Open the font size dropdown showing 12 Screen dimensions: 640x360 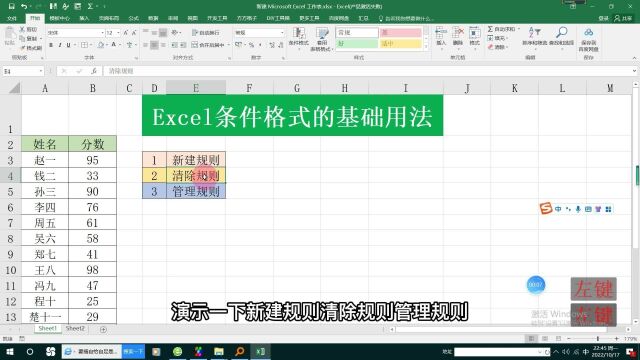pos(118,33)
